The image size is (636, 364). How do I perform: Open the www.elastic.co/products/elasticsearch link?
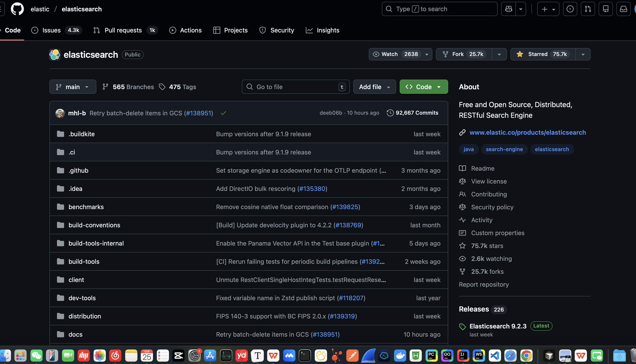527,132
